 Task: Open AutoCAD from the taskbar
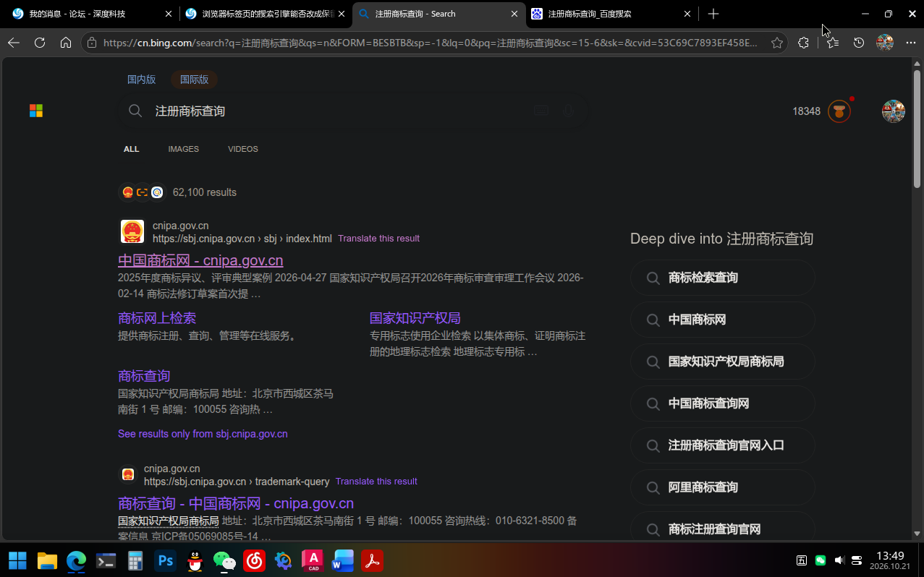pos(313,560)
